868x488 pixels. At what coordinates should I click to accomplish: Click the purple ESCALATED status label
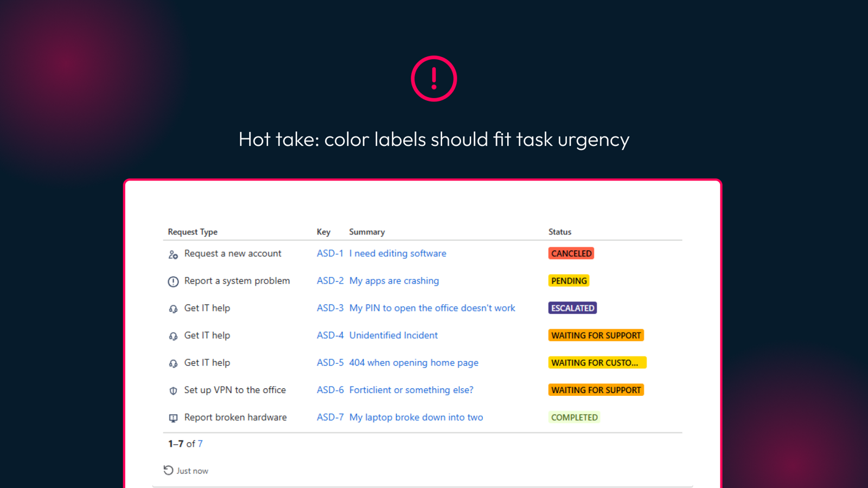pos(573,308)
